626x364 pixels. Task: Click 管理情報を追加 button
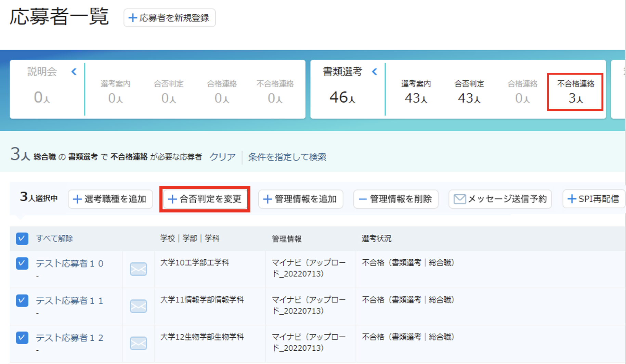click(x=301, y=199)
